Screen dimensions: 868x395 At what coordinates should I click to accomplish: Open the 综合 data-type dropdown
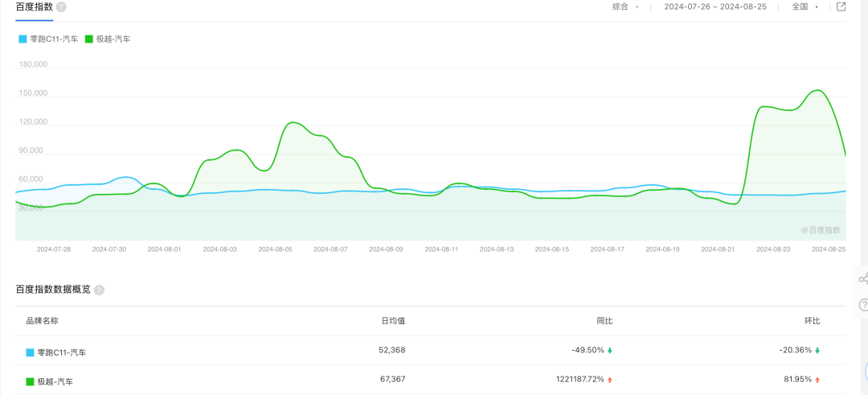[625, 6]
